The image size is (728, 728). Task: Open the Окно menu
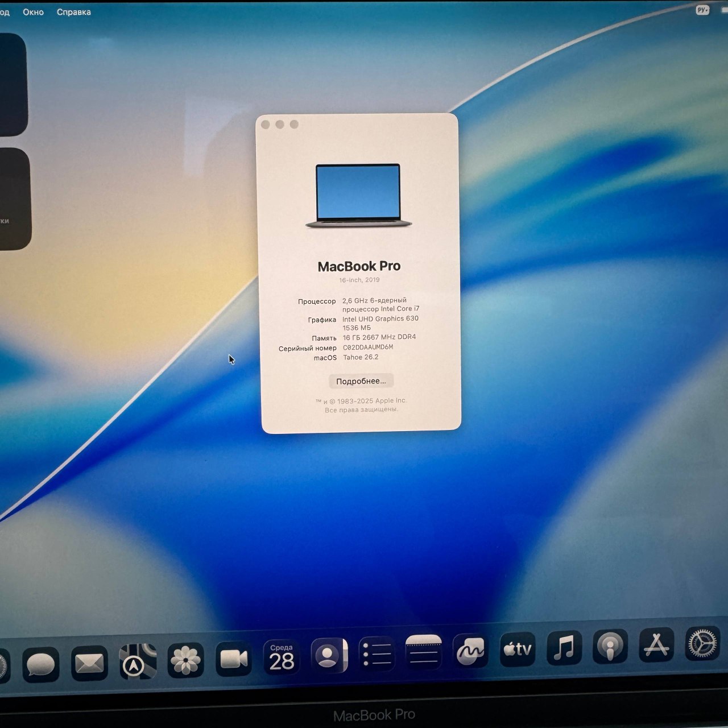(33, 11)
